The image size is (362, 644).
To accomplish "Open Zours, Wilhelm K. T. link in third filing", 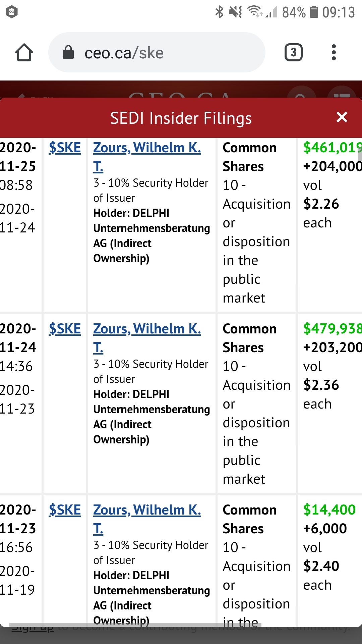I will [147, 511].
